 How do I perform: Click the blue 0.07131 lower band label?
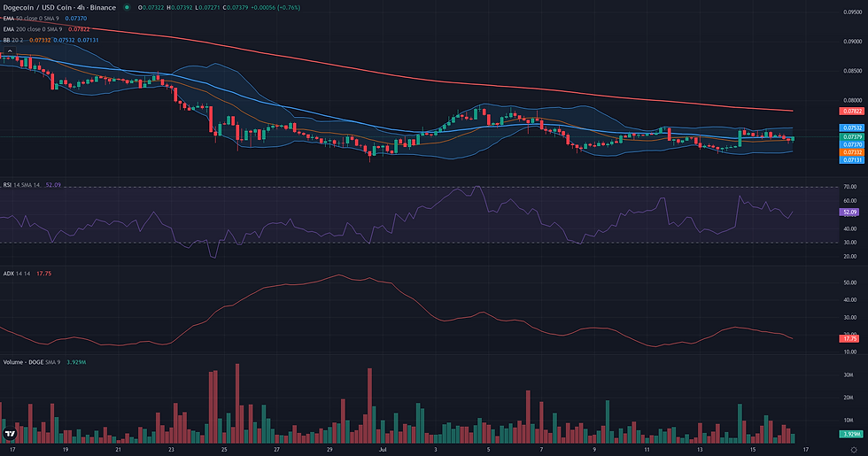coord(852,160)
